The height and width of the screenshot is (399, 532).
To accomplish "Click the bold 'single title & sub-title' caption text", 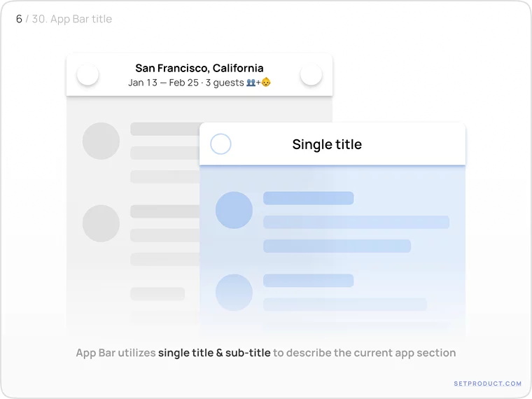I will click(214, 353).
